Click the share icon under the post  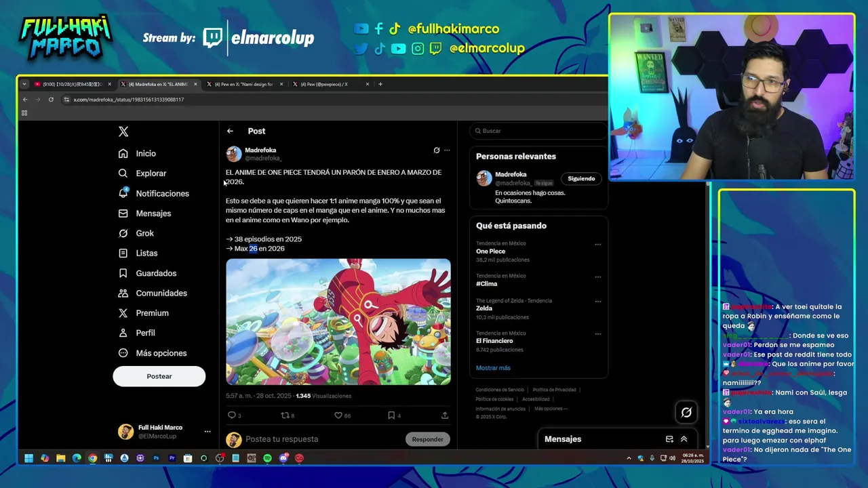pos(445,415)
